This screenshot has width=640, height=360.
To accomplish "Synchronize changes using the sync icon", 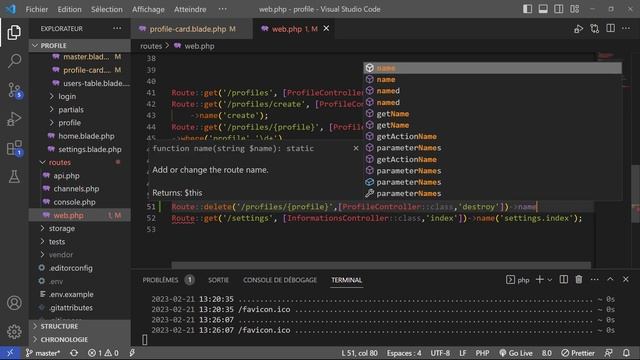I will tap(74, 353).
